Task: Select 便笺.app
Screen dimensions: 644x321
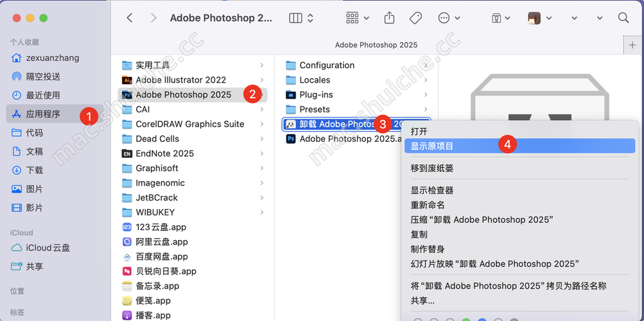Action: click(x=193, y=301)
